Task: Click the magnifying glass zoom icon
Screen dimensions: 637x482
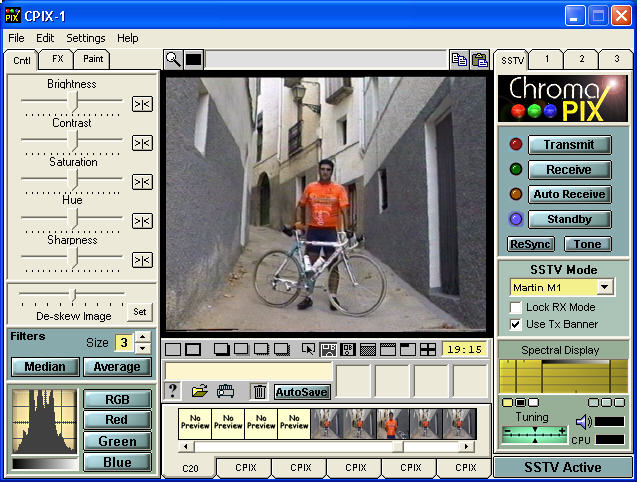Action: (x=173, y=59)
